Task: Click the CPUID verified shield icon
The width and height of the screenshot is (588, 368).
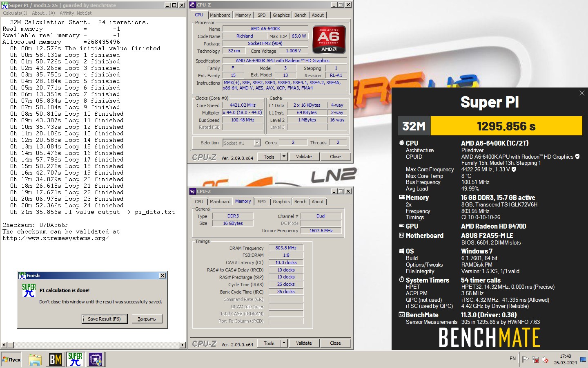Action: pos(577,157)
